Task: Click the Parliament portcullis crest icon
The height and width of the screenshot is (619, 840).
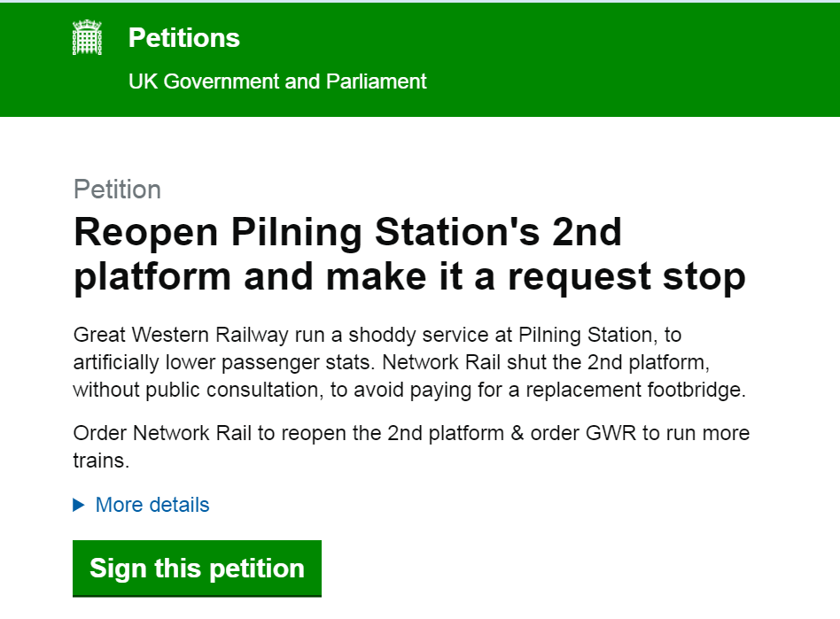Action: pos(87,37)
